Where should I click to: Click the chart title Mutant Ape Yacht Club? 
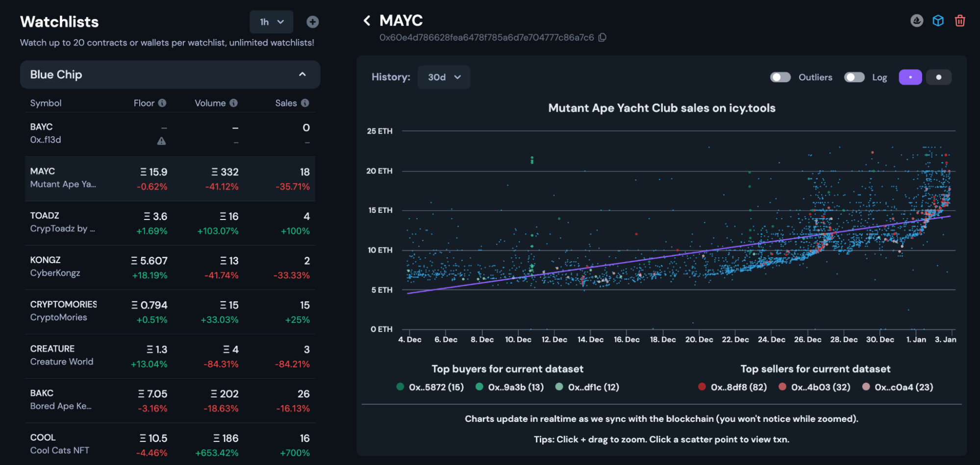point(662,108)
